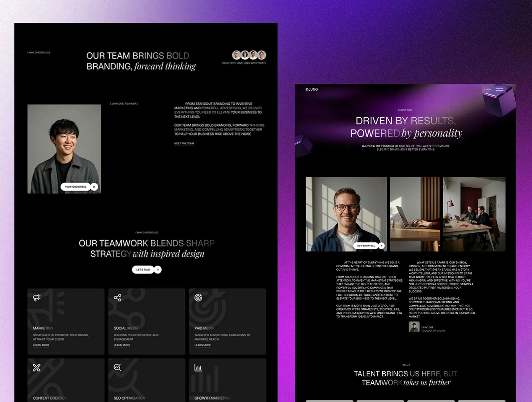Image resolution: width=532 pixels, height=402 pixels.
Task: Click the Content Creation pencil-scissors icon
Action: 36,368
